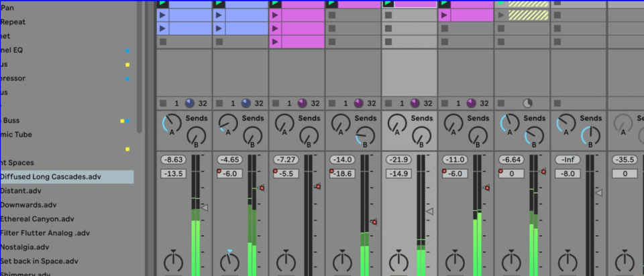
Task: Click second-row slot stop square on -21.9 track
Action: pos(388,15)
